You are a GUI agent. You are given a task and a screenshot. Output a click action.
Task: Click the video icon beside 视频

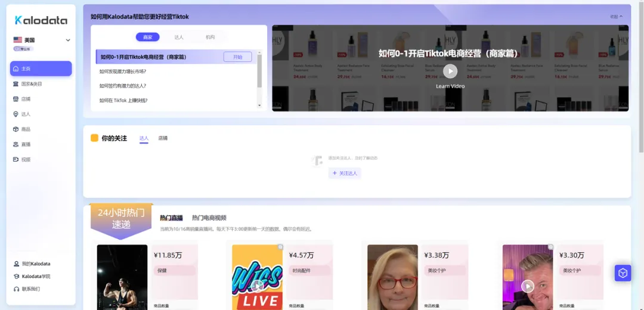[x=16, y=159]
